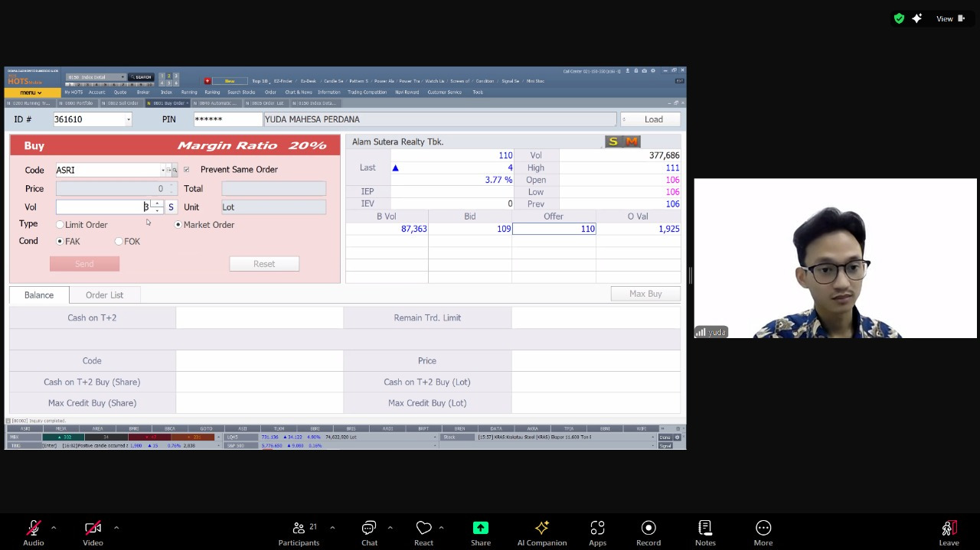Click inside the Vol input field
Screen dimensions: 980x550
point(101,207)
